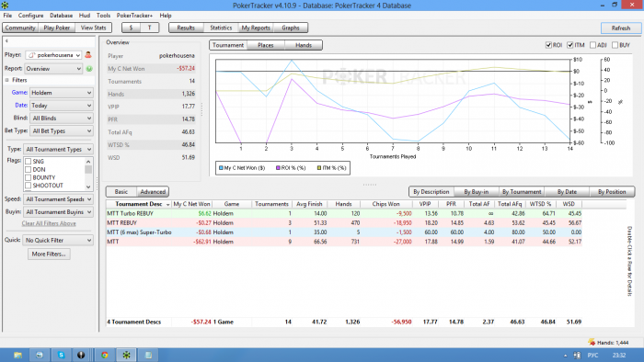Uncheck the ROI graph checkbox
Image resolution: width=644 pixels, height=362 pixels.
point(548,45)
